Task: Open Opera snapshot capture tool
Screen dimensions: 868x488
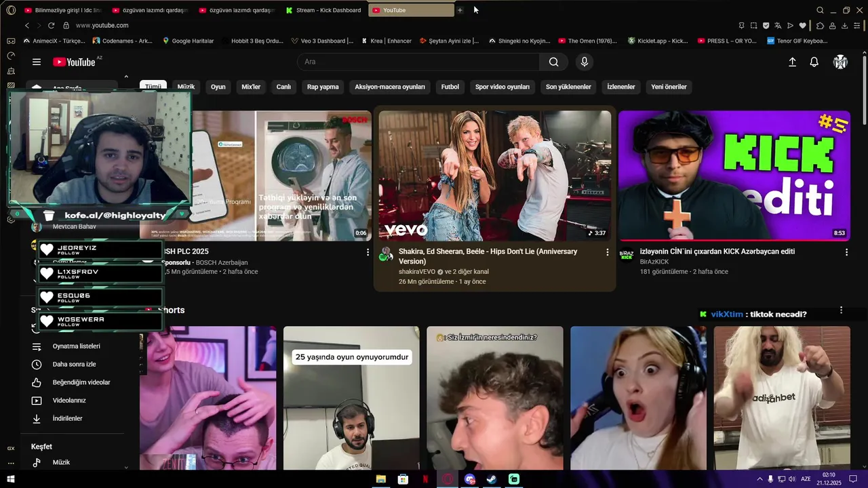Action: pyautogui.click(x=753, y=26)
